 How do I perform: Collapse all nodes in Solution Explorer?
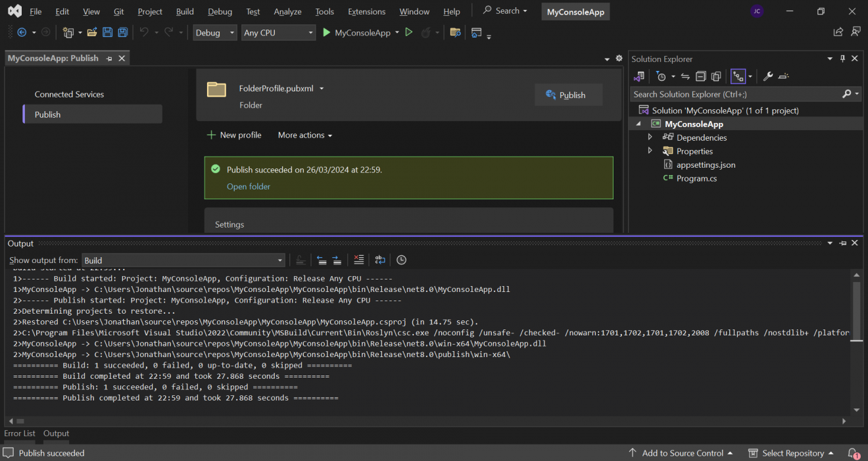[x=700, y=76]
